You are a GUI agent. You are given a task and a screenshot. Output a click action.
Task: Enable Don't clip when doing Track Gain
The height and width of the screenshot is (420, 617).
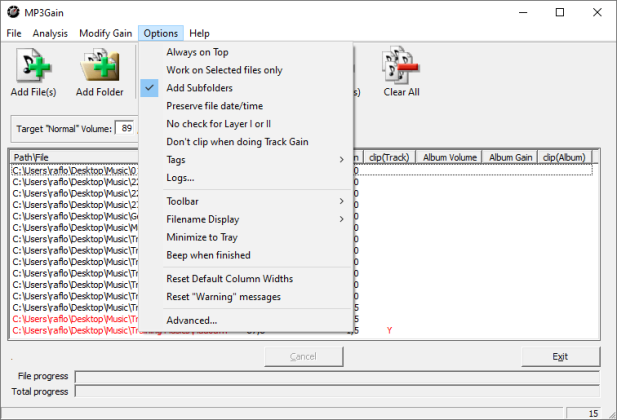pyautogui.click(x=246, y=142)
